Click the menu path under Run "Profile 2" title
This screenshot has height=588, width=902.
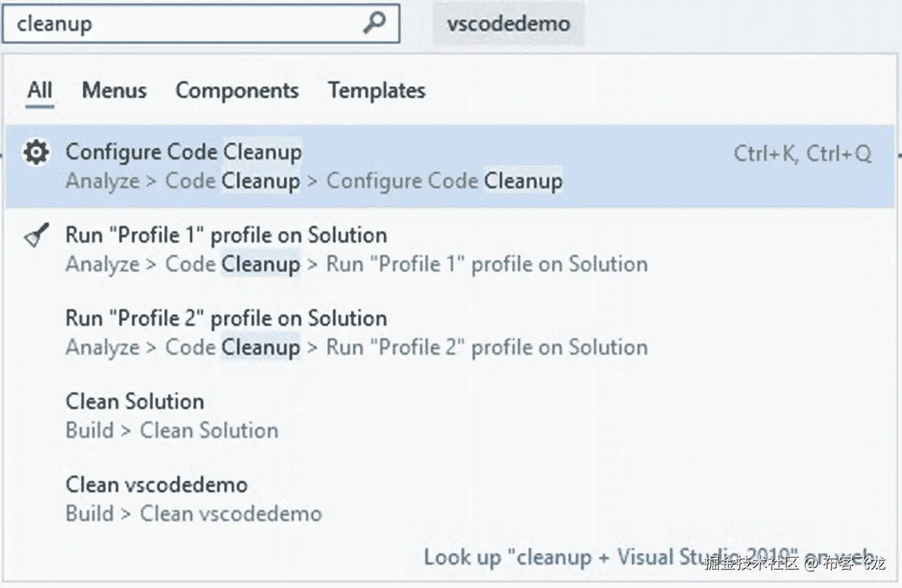click(356, 348)
